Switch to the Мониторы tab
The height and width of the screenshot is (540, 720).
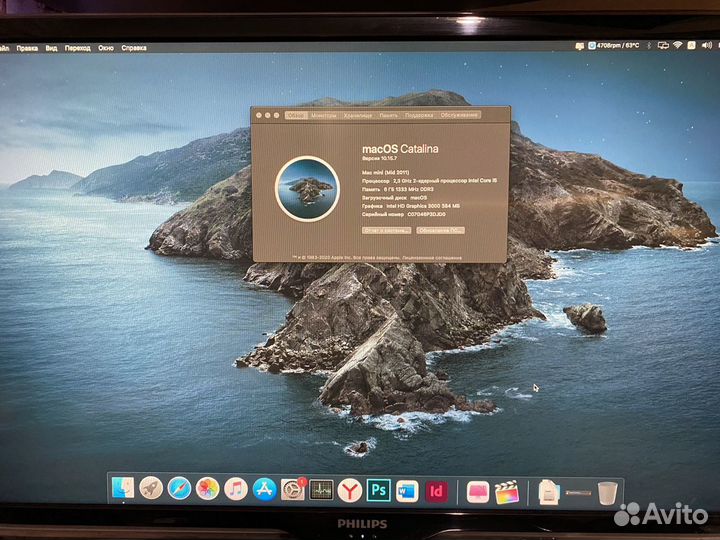point(324,115)
